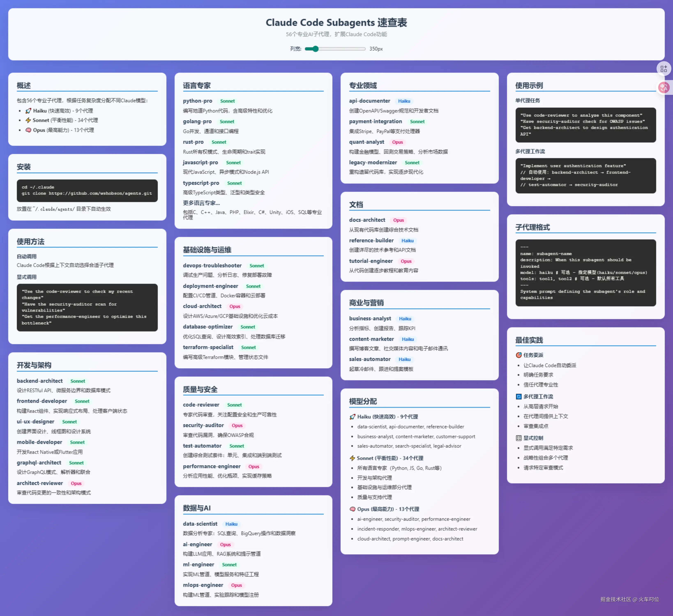Select the git clone command code block
This screenshot has height=616, width=673.
coord(87,191)
